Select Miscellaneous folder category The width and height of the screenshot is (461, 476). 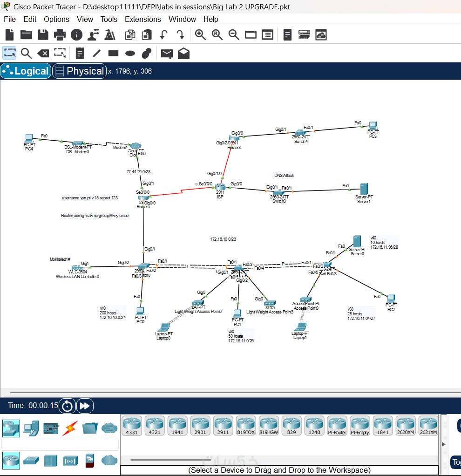click(90, 428)
